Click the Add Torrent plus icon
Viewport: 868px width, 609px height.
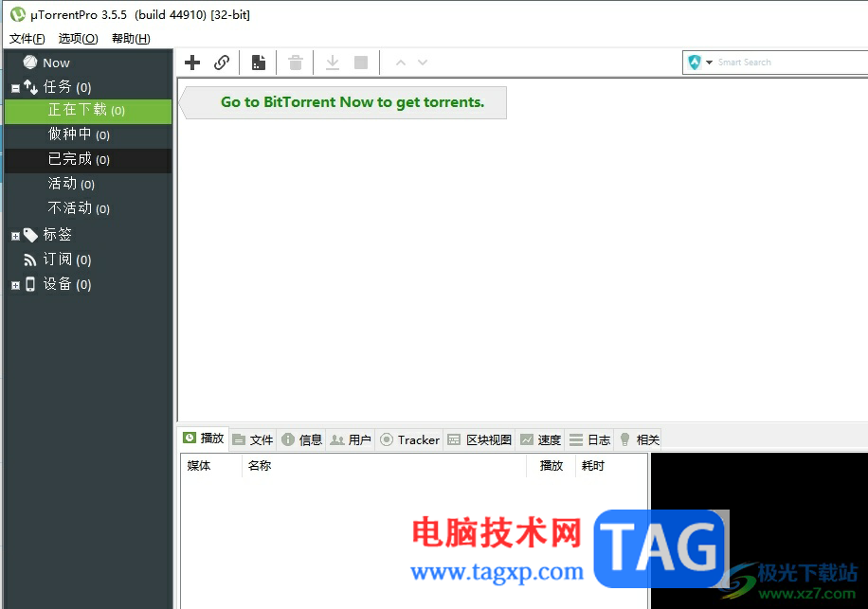click(192, 63)
